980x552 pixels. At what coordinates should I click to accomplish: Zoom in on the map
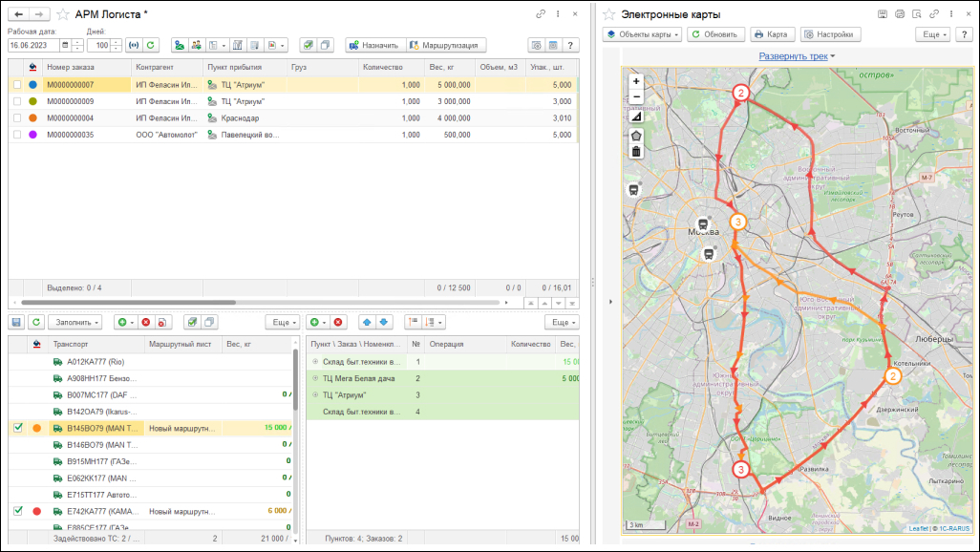tap(636, 81)
